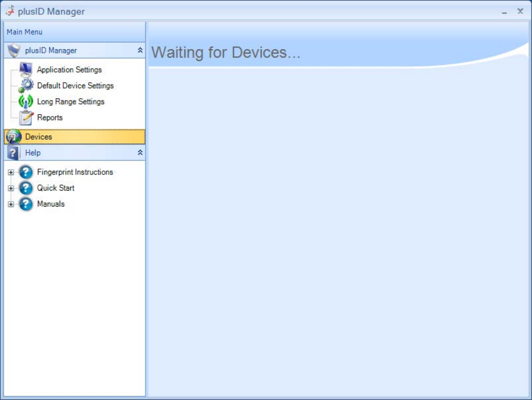Collapse the plusID Manager section chevron
532x400 pixels.
click(140, 50)
